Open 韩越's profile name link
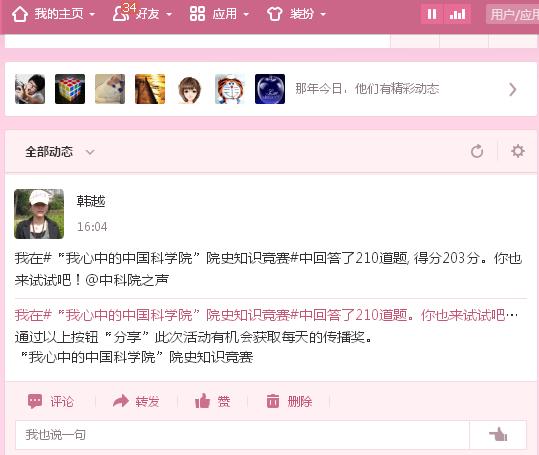Image resolution: width=539 pixels, height=455 pixels. 91,201
